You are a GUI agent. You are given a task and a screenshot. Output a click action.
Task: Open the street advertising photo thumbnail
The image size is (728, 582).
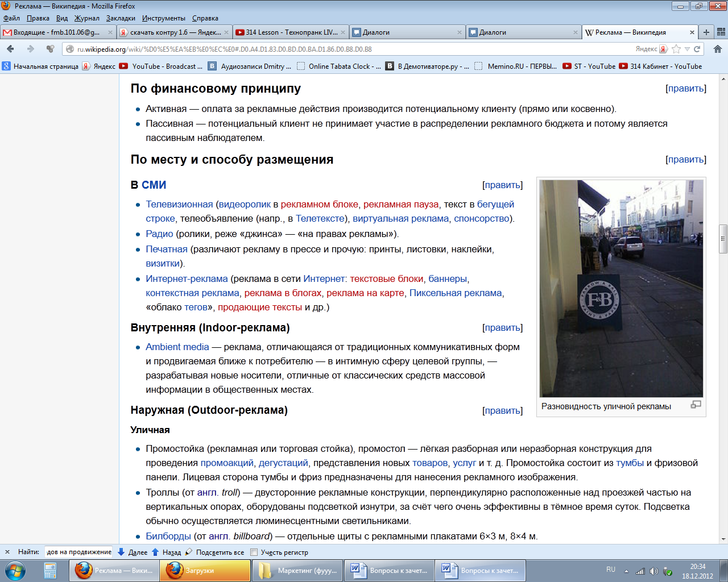[621, 288]
